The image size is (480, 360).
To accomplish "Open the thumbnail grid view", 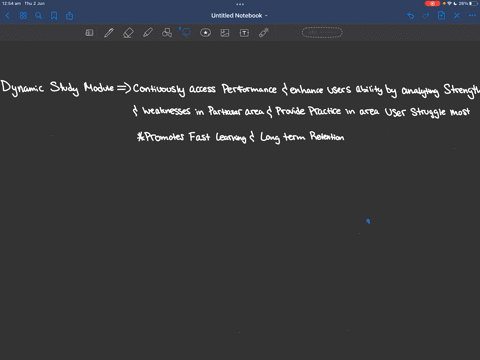I will 23,16.
